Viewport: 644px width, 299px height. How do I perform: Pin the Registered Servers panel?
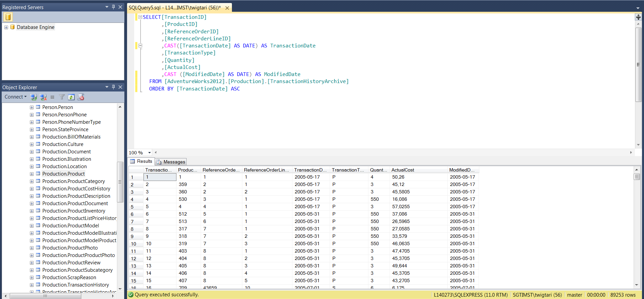point(114,7)
